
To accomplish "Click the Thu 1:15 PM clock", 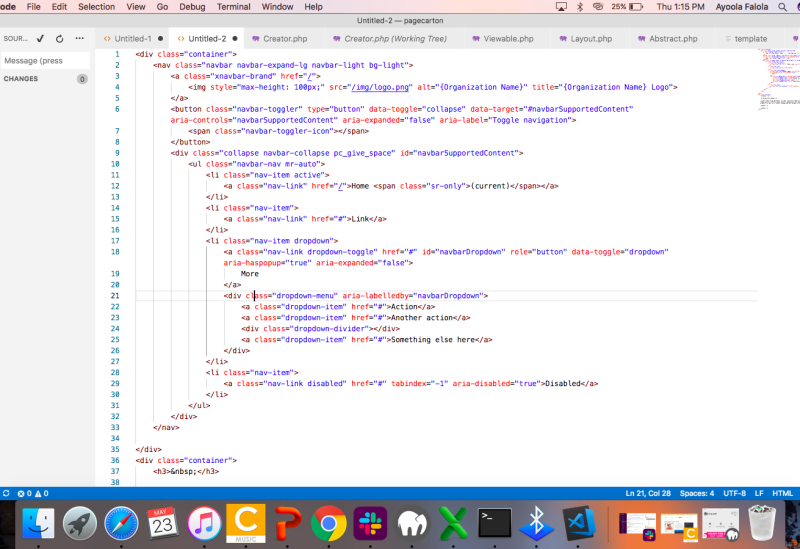I will tap(680, 7).
